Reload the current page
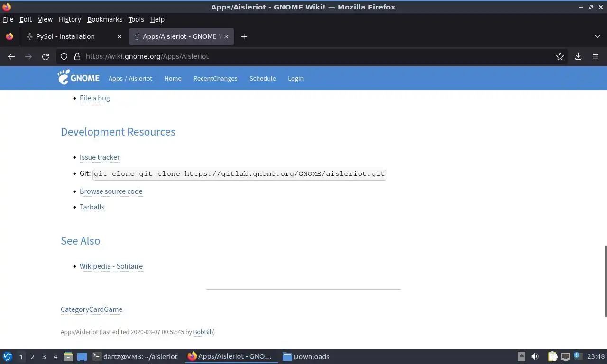The height and width of the screenshot is (364, 607). click(46, 56)
